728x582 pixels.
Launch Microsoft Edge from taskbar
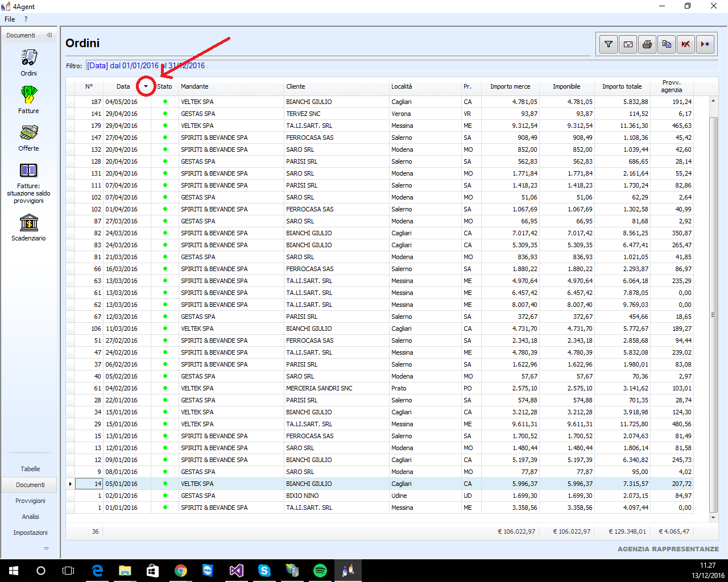pyautogui.click(x=97, y=571)
